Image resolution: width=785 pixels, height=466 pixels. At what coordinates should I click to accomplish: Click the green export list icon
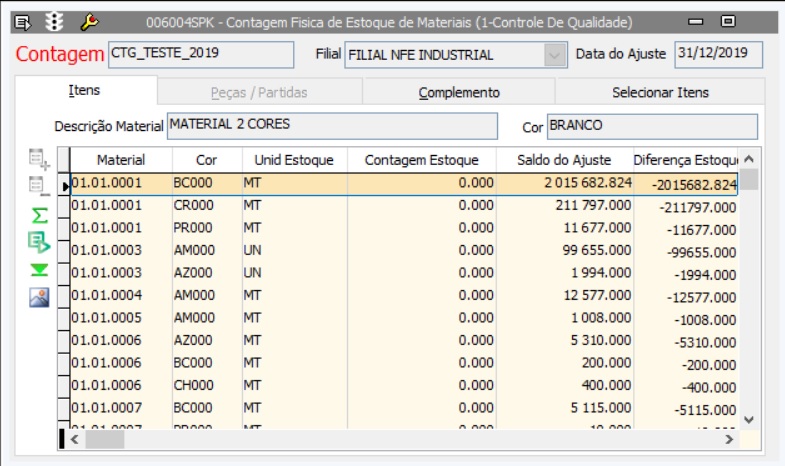pyautogui.click(x=39, y=241)
